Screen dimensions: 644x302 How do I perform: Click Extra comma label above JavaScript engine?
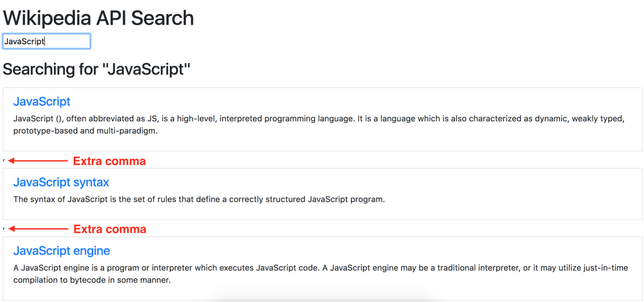[x=109, y=229]
